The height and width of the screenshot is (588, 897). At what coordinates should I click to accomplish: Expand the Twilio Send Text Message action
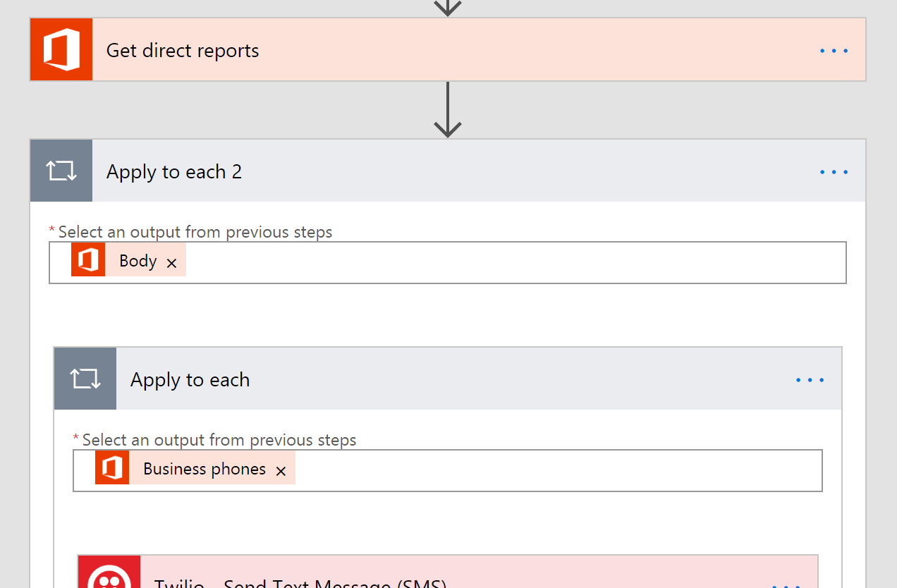coord(451,580)
